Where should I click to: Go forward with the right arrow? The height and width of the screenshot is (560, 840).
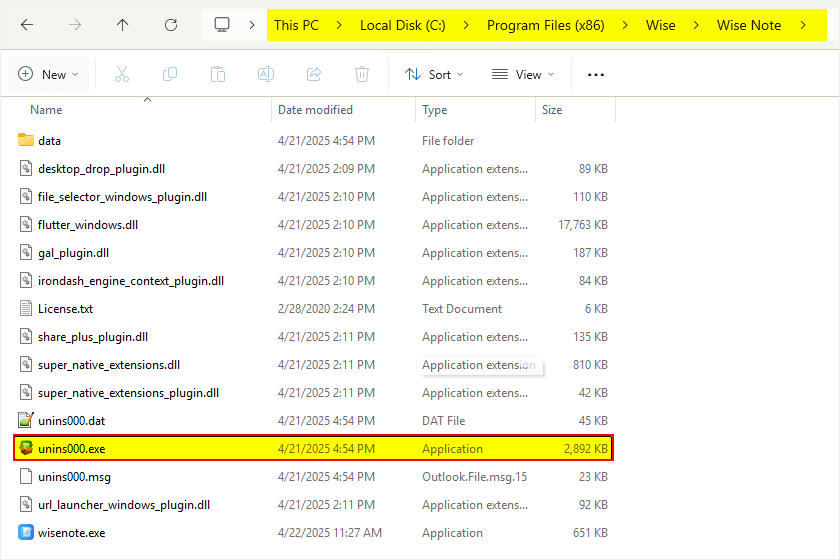(75, 25)
